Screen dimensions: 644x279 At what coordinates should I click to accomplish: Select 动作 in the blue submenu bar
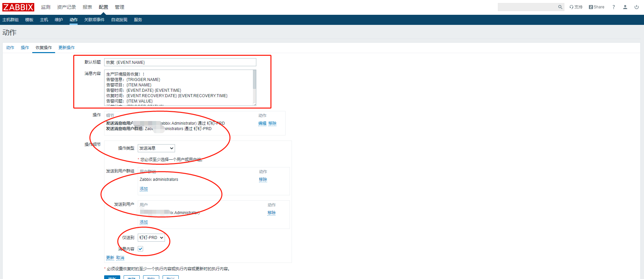(x=74, y=20)
